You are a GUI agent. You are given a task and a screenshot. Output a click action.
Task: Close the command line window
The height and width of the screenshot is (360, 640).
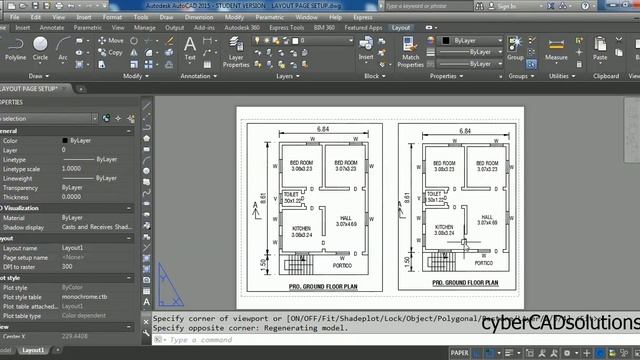(147, 322)
